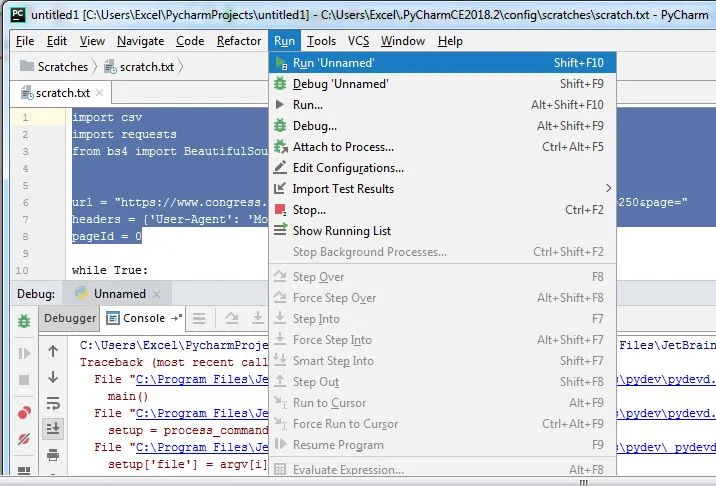Open the Window menu
This screenshot has height=486, width=716.
pyautogui.click(x=403, y=41)
